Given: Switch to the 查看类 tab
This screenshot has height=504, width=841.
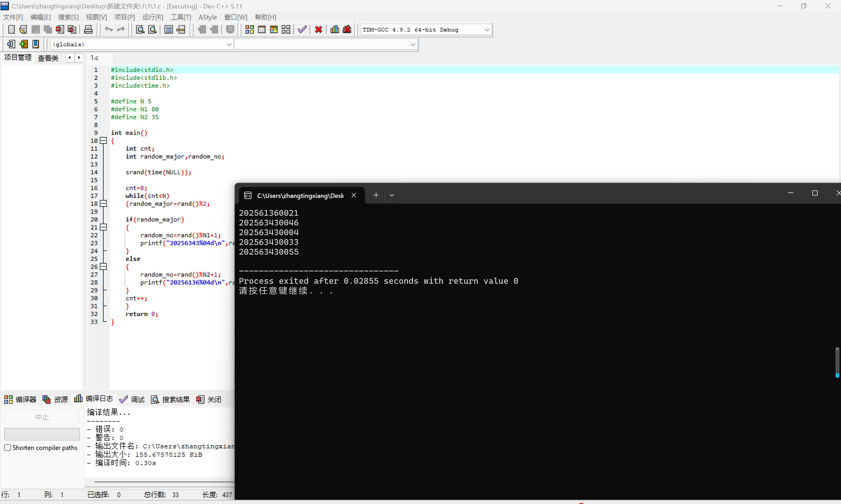Looking at the screenshot, I should coord(48,58).
